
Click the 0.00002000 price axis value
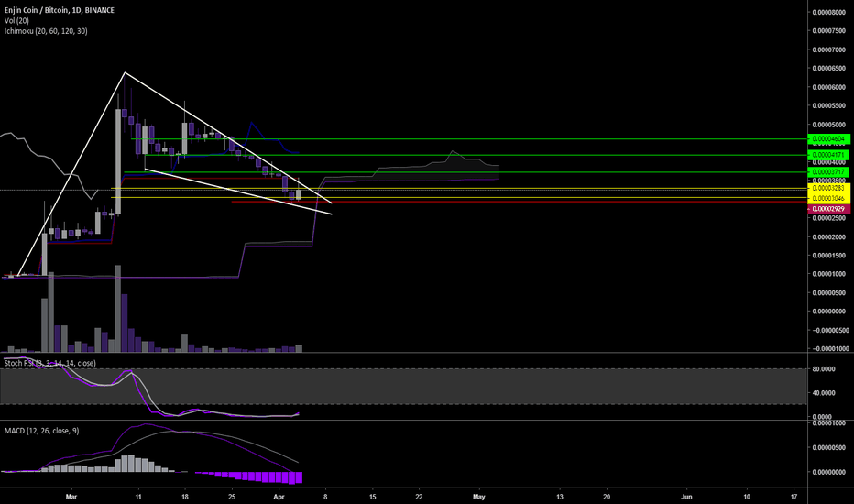(x=829, y=237)
